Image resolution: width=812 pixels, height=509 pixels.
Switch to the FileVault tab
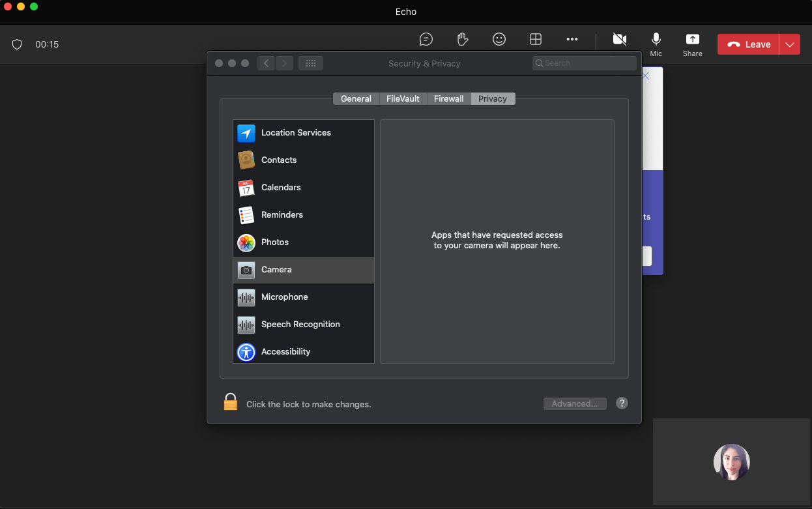coord(403,99)
